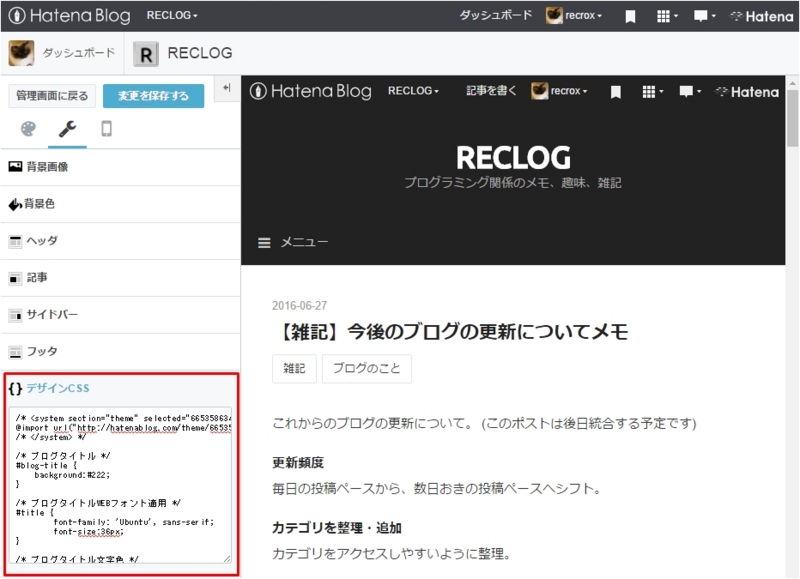This screenshot has width=800, height=579.
Task: Click the preview pane vertical scrollbar thumb
Action: [792, 118]
